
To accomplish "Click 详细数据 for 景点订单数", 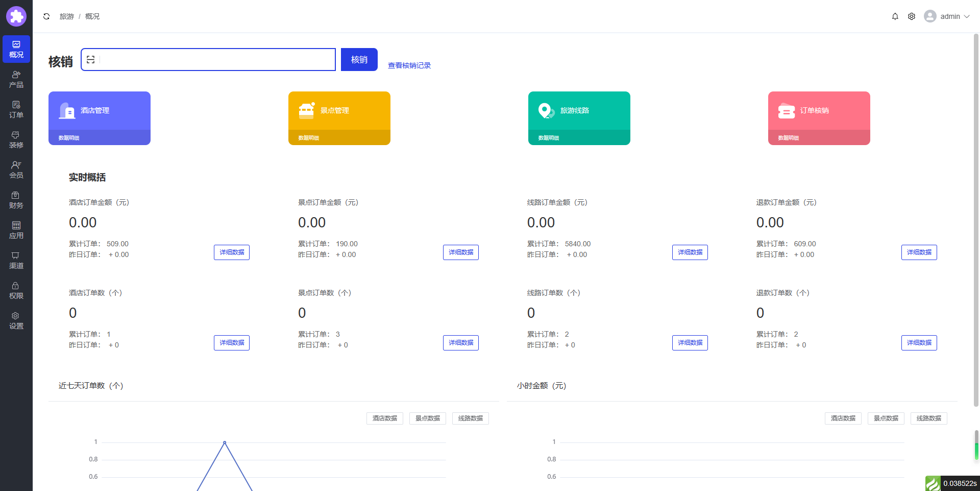I will click(x=461, y=343).
